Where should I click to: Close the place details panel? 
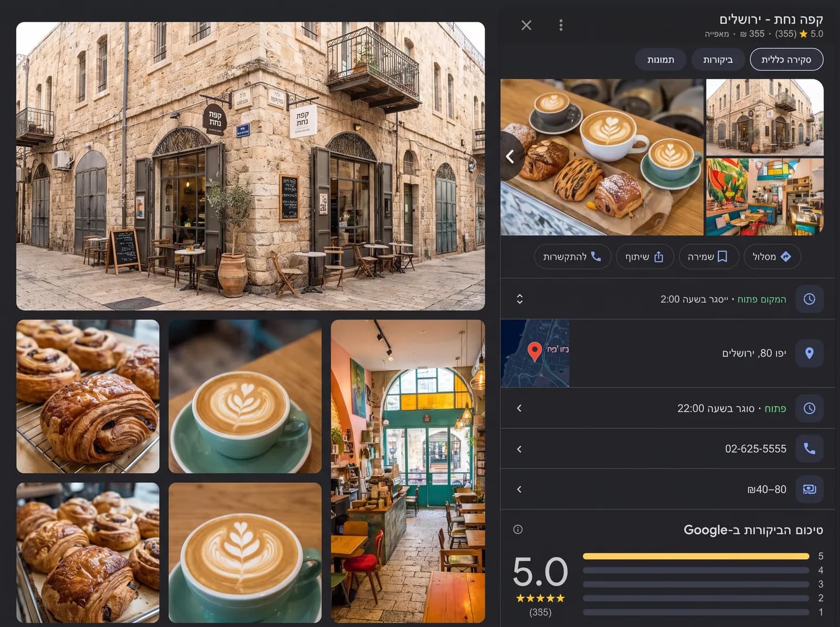[526, 25]
